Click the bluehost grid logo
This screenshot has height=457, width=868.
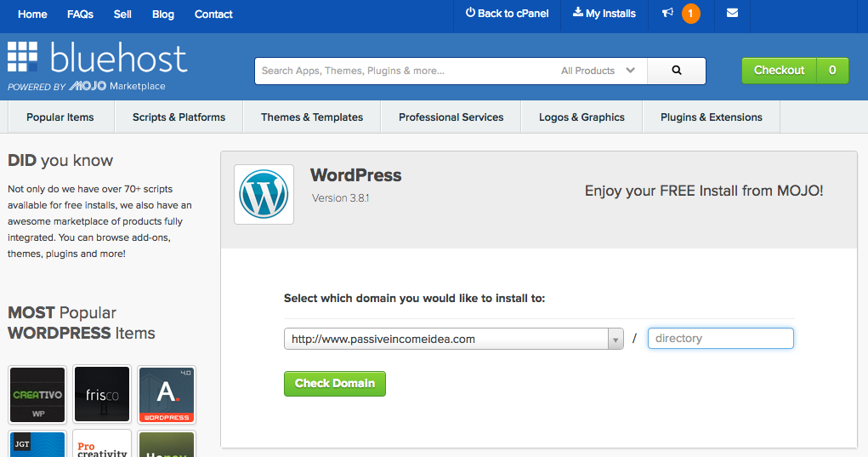click(x=23, y=56)
